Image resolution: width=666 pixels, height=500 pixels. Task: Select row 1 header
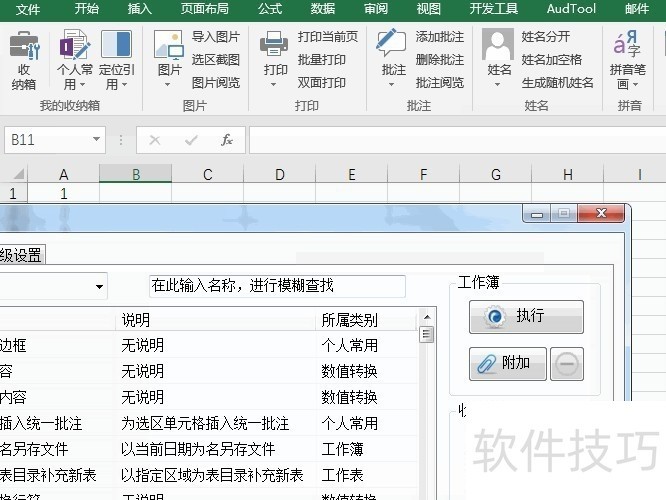13,194
